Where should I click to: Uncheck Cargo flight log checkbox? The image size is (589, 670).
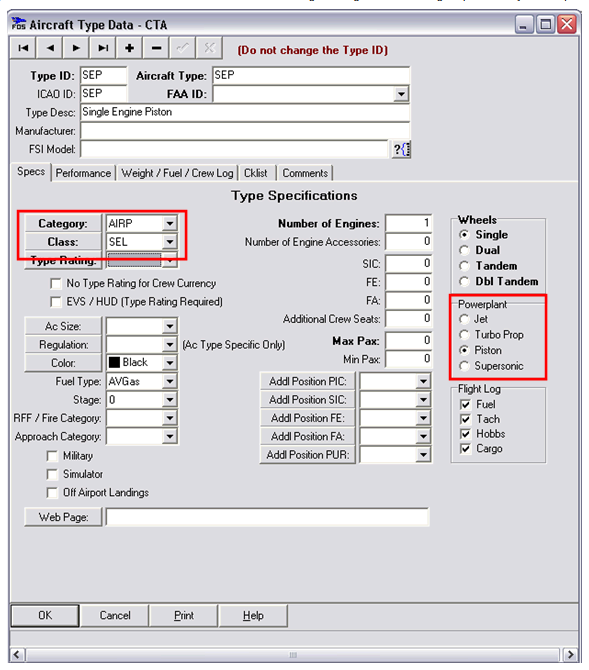coord(465,449)
